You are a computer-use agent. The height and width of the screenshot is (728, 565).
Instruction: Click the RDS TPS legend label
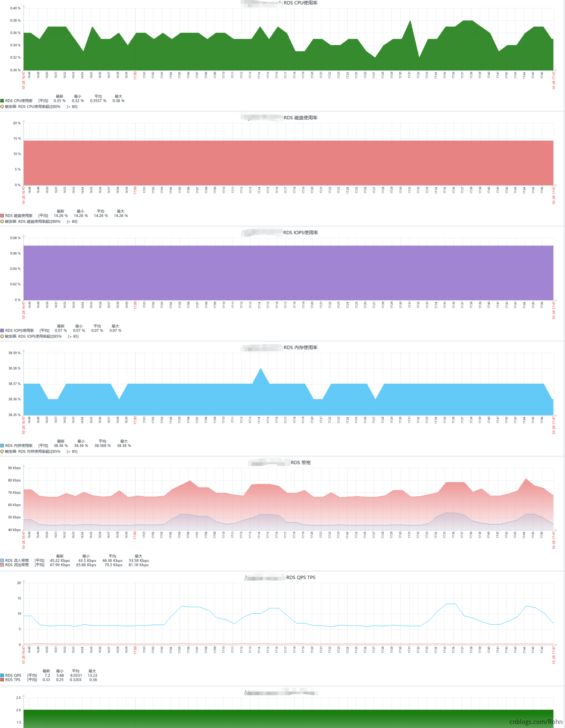pyautogui.click(x=13, y=680)
